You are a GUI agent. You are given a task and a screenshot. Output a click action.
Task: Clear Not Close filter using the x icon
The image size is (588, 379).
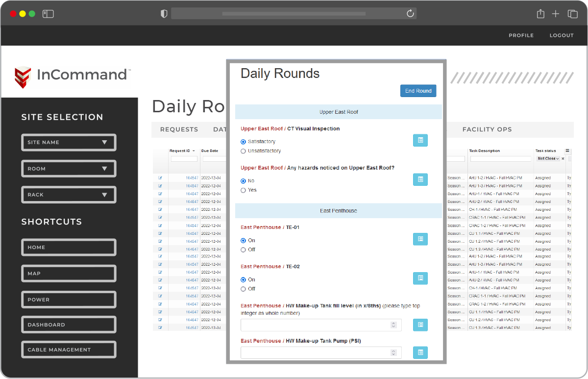[x=563, y=158]
